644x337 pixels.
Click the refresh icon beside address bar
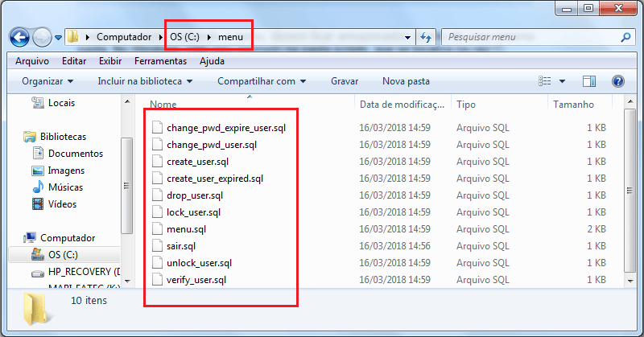(427, 37)
